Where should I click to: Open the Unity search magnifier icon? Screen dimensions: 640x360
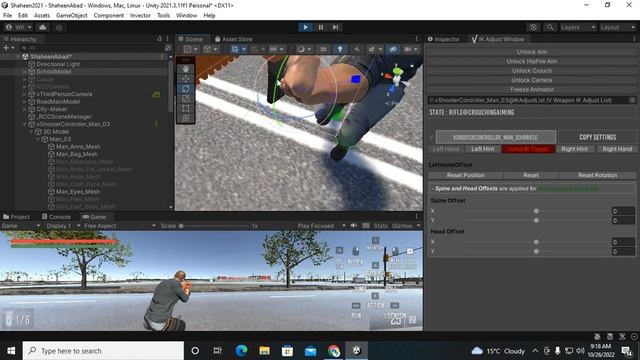point(550,27)
